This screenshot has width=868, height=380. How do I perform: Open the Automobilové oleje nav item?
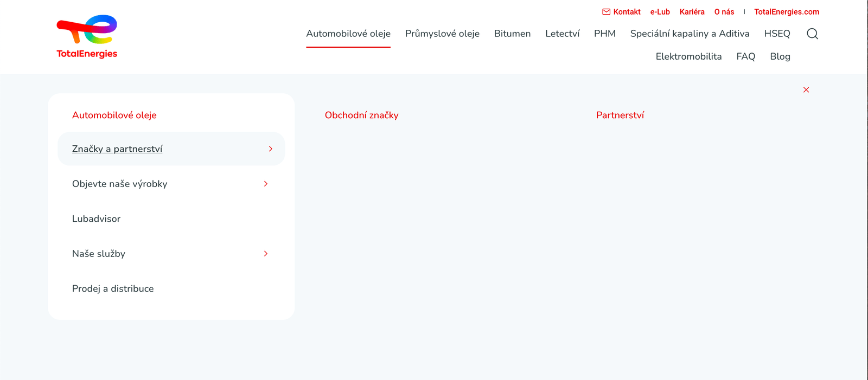(x=348, y=34)
